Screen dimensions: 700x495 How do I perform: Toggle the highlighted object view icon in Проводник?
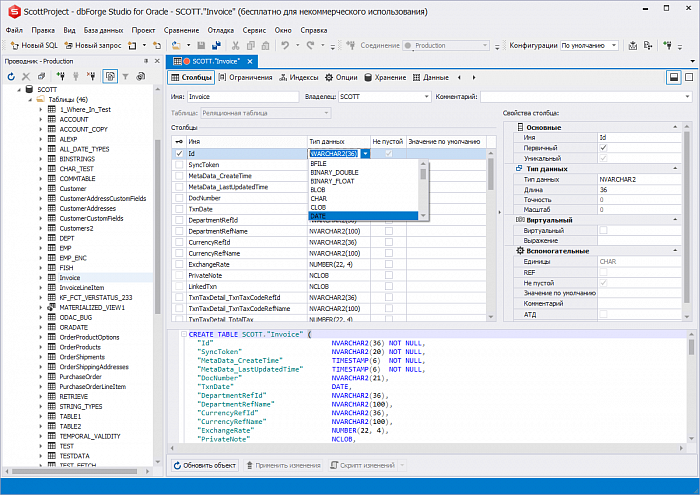pyautogui.click(x=110, y=77)
